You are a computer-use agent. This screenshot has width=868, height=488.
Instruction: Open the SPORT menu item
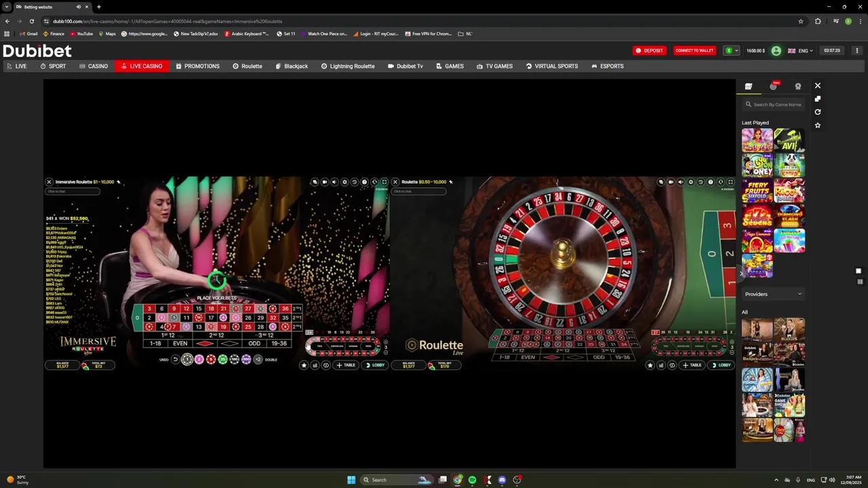click(53, 66)
